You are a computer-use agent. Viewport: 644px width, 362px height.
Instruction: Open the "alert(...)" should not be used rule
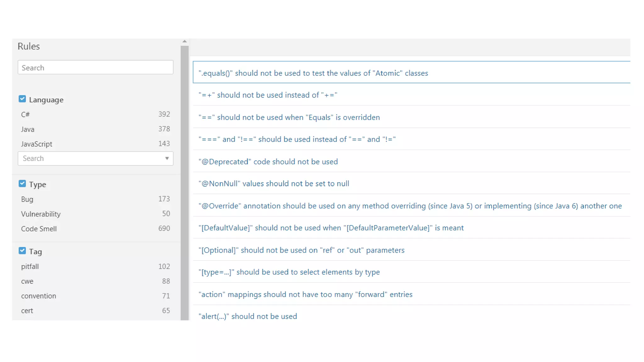point(247,316)
